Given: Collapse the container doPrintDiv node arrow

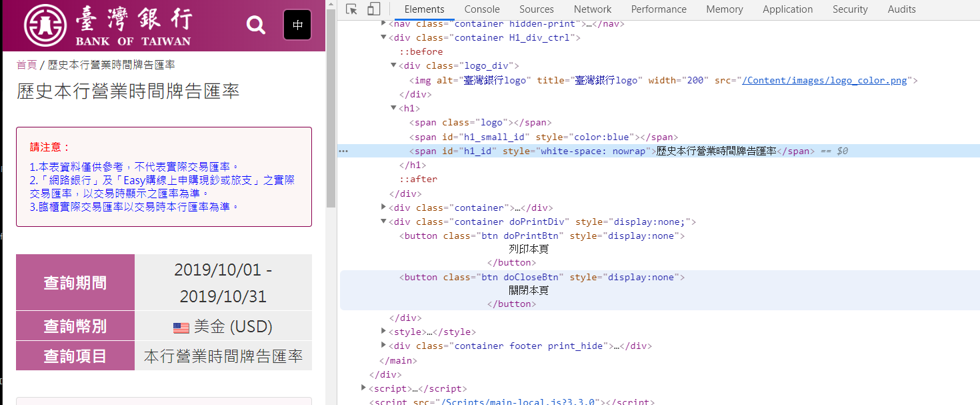Looking at the screenshot, I should (x=383, y=222).
